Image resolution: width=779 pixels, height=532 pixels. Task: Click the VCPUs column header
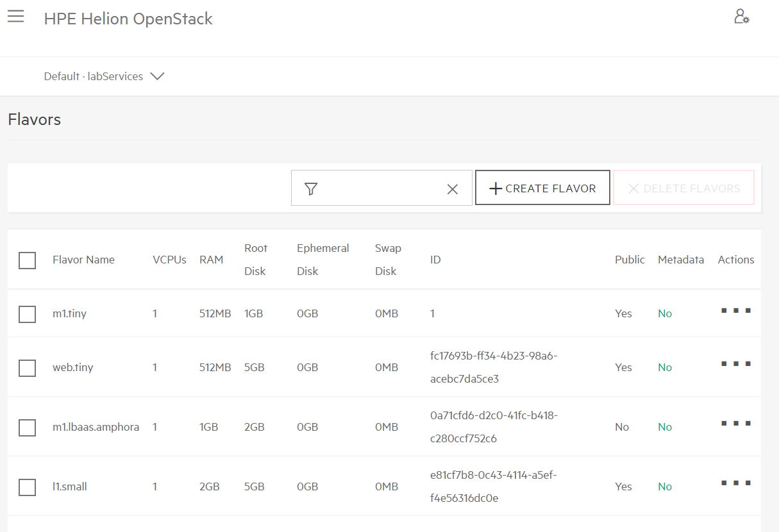[169, 260]
